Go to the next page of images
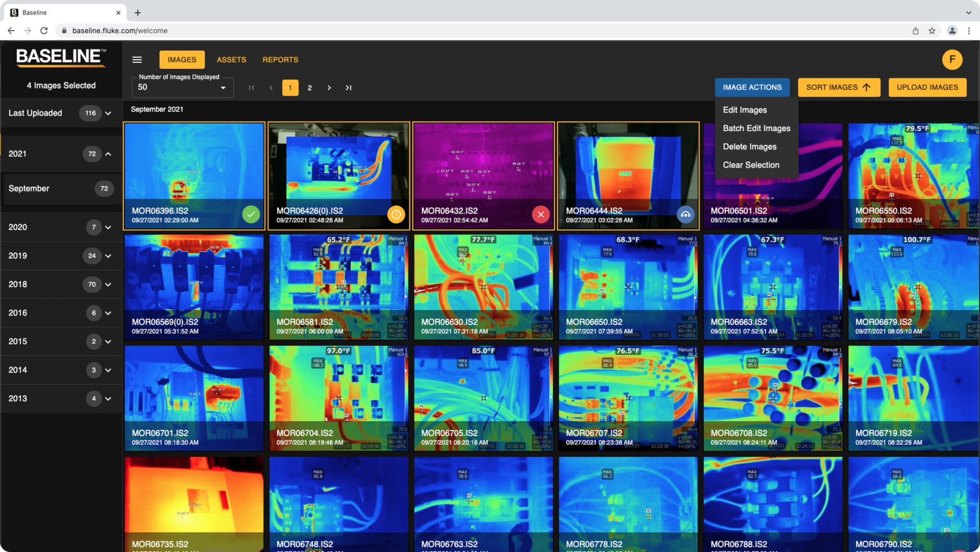The width and height of the screenshot is (980, 552). 329,87
